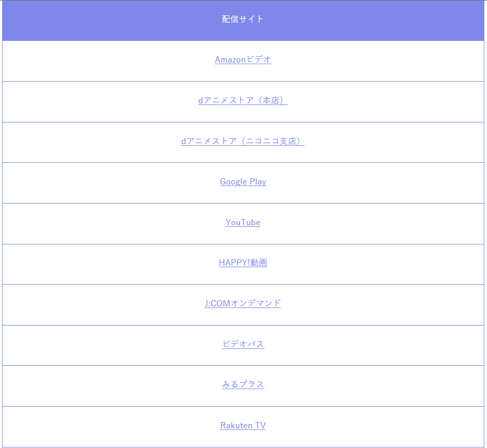487x448 pixels.
Task: Select the table cell containing HAPPY!動画
Action: pos(243,265)
